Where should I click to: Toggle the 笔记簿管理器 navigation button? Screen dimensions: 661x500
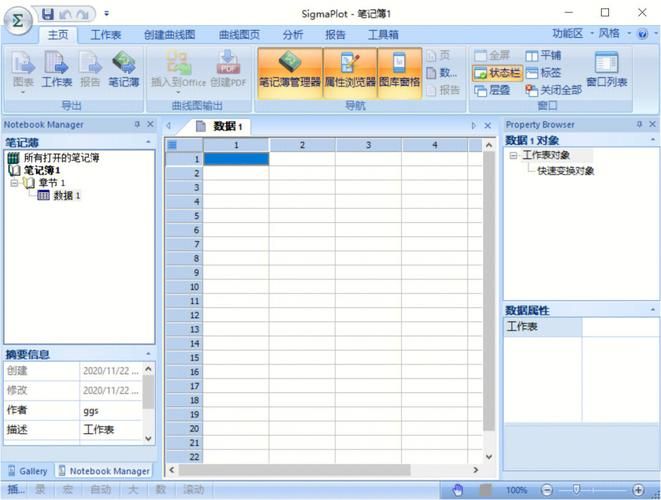290,73
